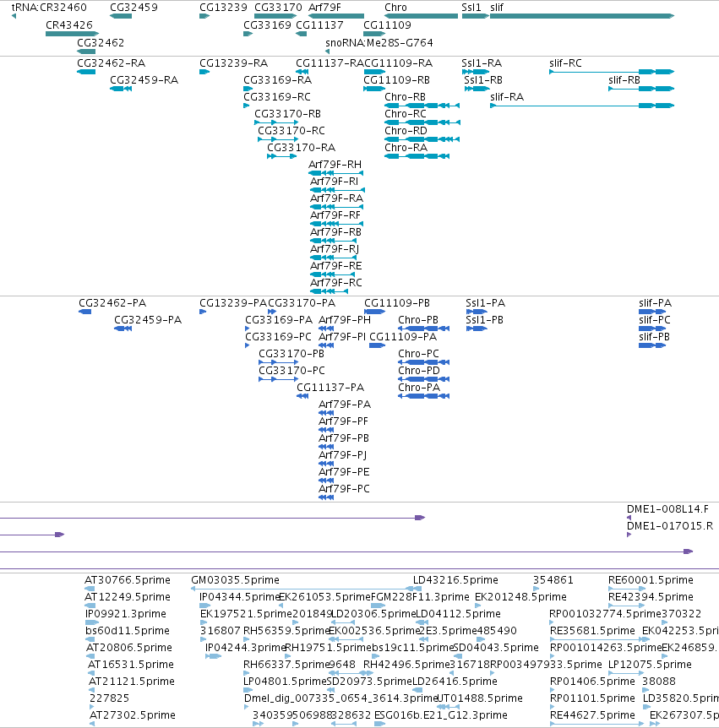Click the glyph beneath the Chro-PA label
This screenshot has height=728, width=719.
[423, 395]
